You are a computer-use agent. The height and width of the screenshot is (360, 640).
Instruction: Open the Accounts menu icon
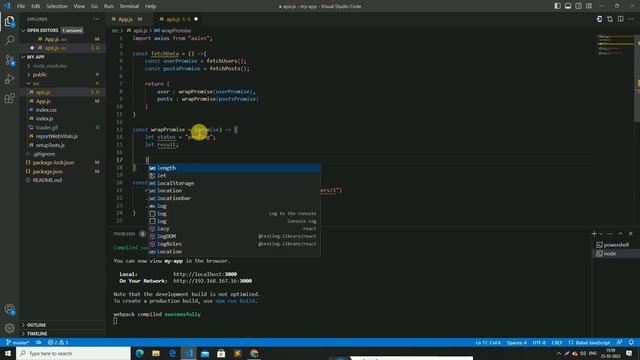9,309
